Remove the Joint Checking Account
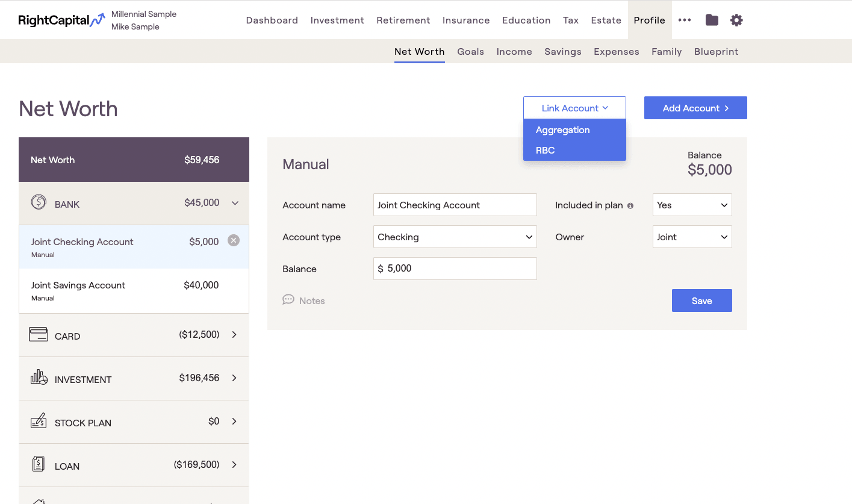The width and height of the screenshot is (852, 504). click(234, 240)
